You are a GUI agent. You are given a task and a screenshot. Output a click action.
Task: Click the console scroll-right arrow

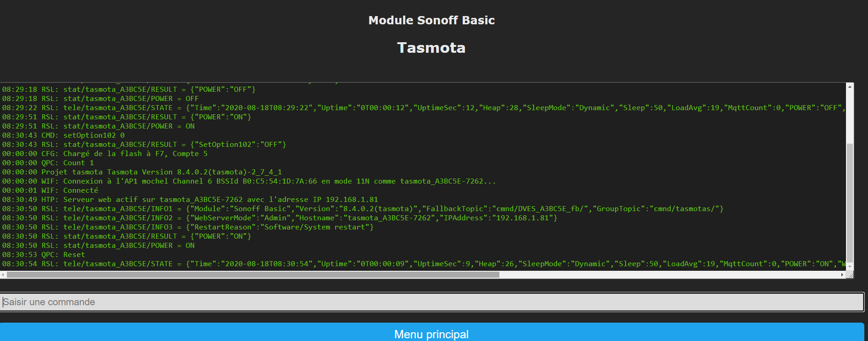(842, 274)
